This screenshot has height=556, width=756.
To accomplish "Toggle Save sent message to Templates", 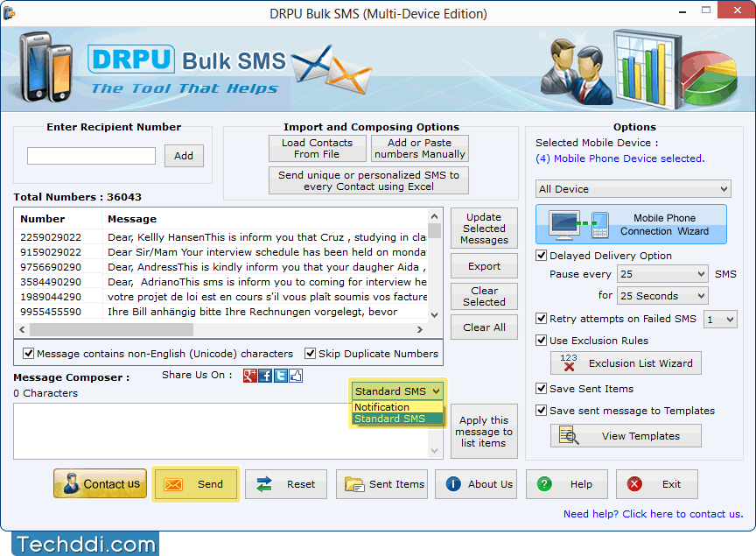I will tap(542, 411).
